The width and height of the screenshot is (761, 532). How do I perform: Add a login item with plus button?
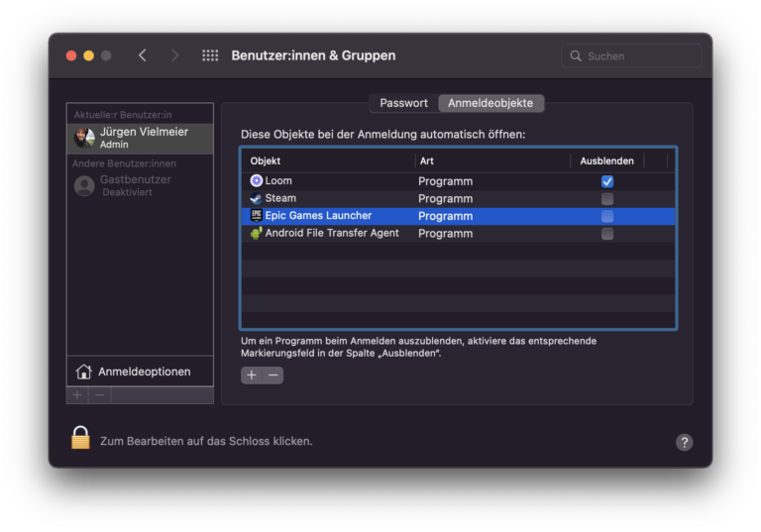pyautogui.click(x=252, y=375)
